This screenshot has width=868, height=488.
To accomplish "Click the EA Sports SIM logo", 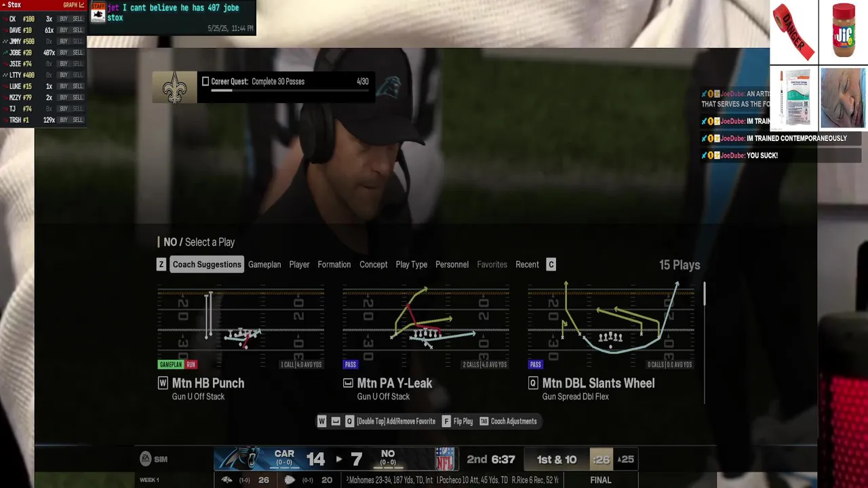I will pos(153,459).
